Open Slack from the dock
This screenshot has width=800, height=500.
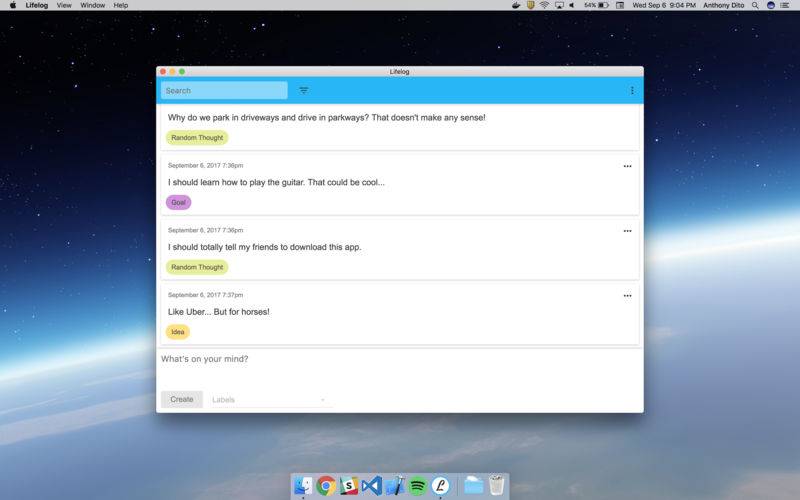click(x=348, y=486)
